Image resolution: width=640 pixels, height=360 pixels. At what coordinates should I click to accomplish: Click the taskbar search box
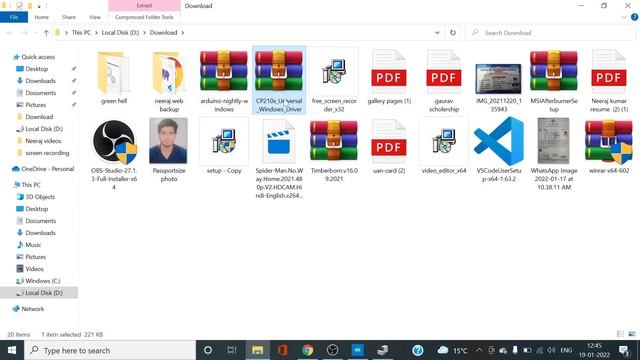pos(110,350)
